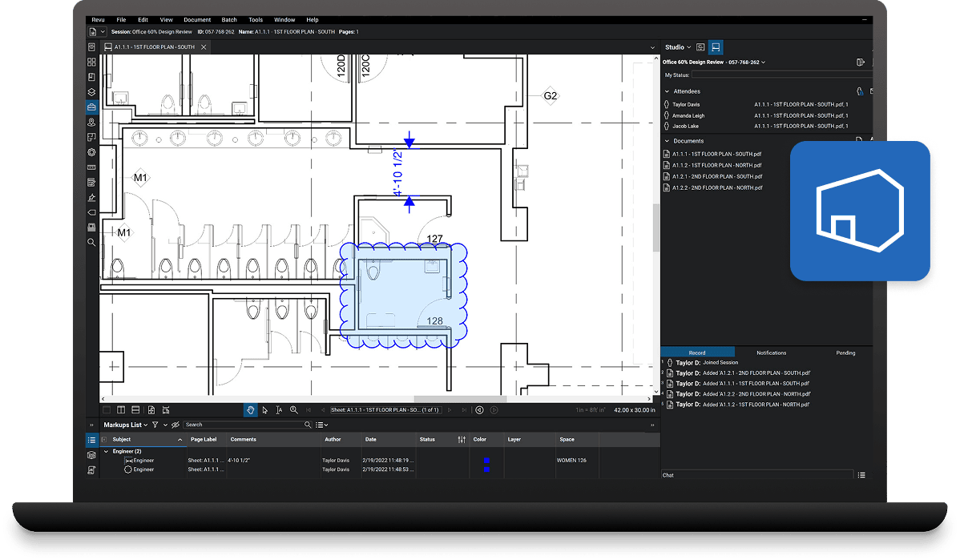Click the Leave Session icon in Studio panel
The height and width of the screenshot is (560, 960).
861,62
